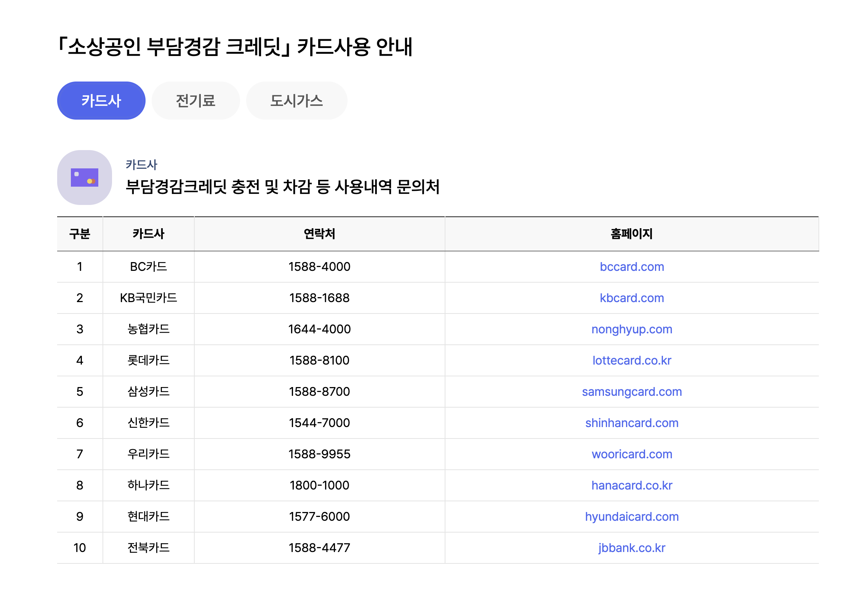The height and width of the screenshot is (592, 868).
Task: Open the bccard.com link
Action: [631, 267]
